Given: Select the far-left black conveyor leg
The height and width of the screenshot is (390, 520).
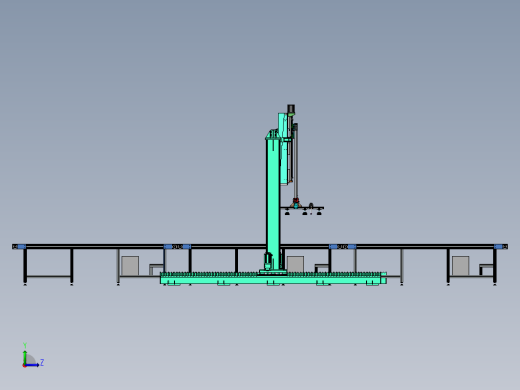Looking at the screenshot, I should (x=25, y=266).
